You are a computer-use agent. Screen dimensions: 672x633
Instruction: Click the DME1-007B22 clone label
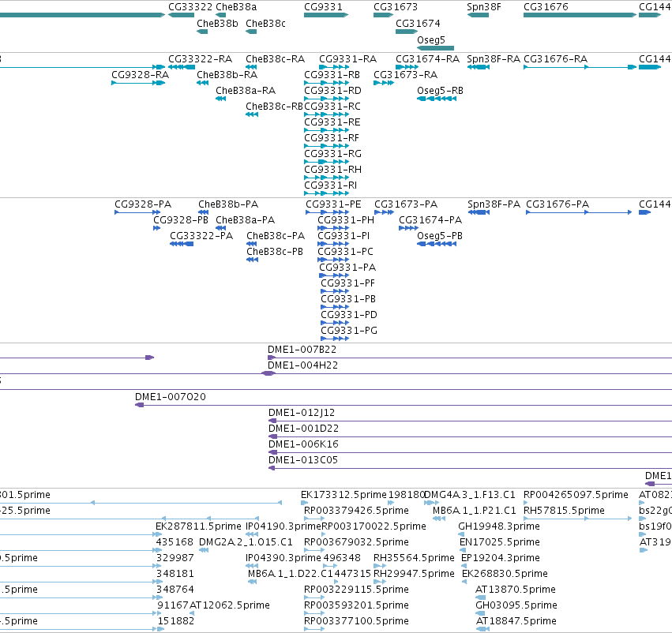tap(302, 350)
